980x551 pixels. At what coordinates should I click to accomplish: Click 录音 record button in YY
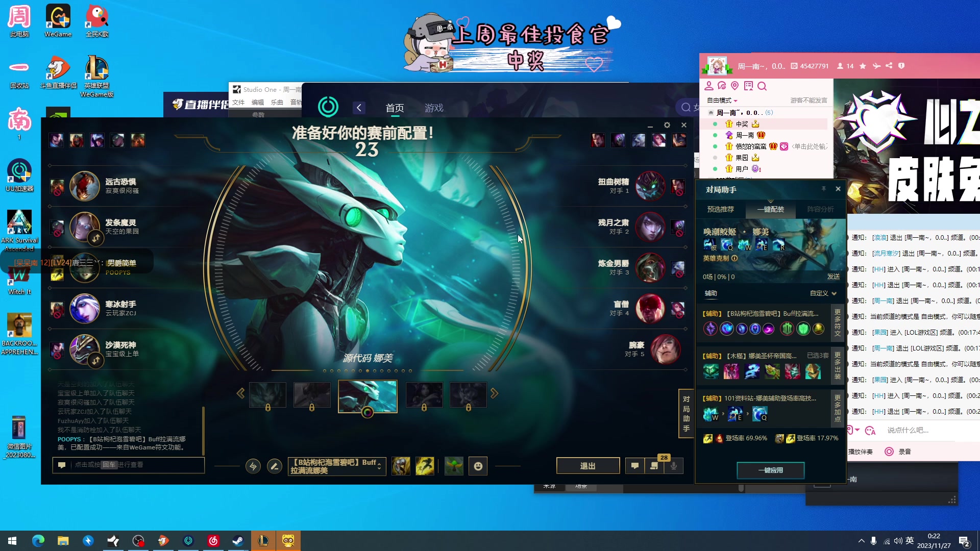coord(898,452)
